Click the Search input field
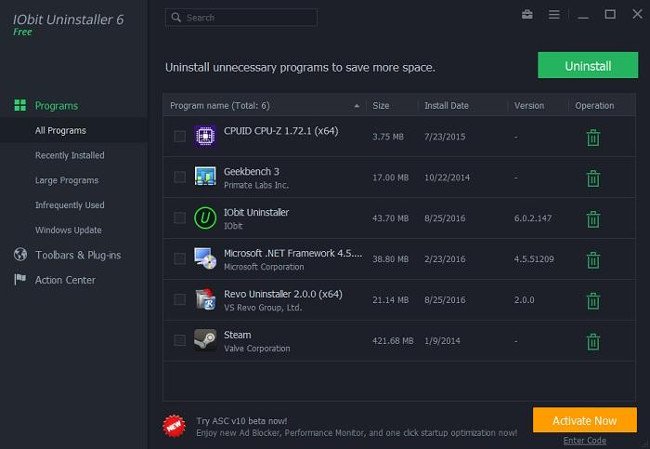Viewport: 650px width, 449px height. pos(241,17)
